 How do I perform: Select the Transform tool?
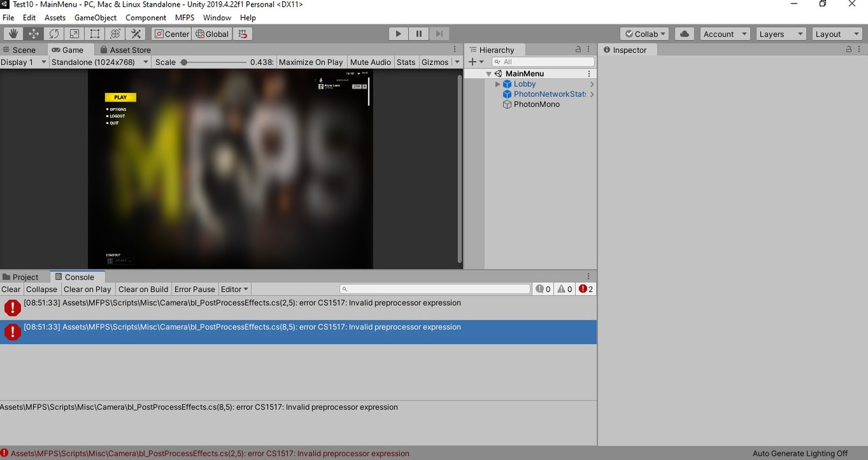click(115, 34)
